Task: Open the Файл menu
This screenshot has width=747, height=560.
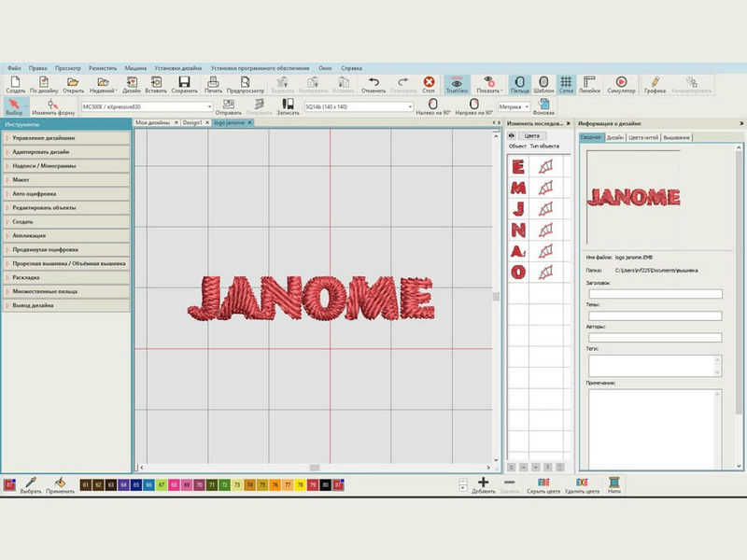Action: [14, 68]
